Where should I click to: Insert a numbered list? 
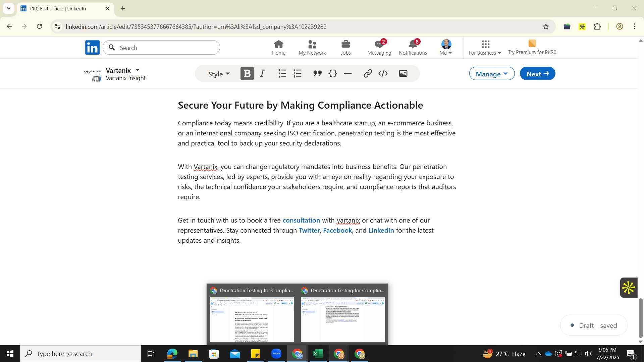click(x=298, y=73)
